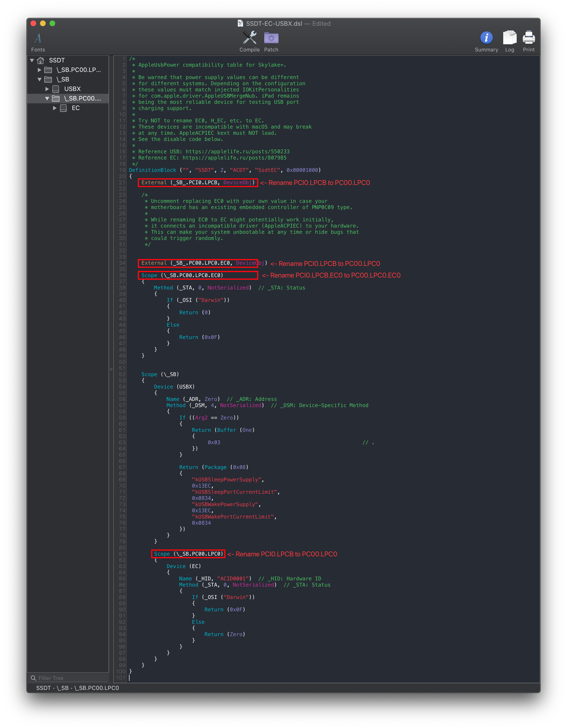Select the \_SB tree item
Image resolution: width=567 pixels, height=728 pixels.
(63, 79)
